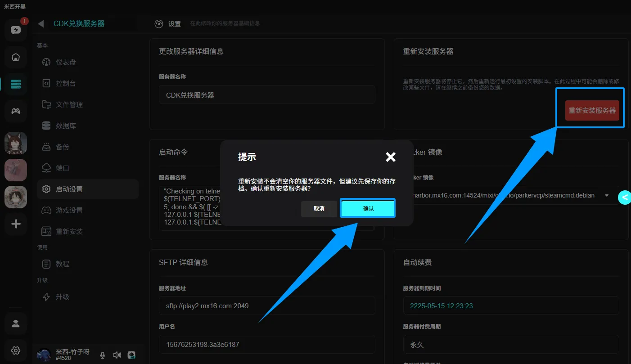This screenshot has width=631, height=364.
Task: Click the 设置 disc icon in header
Action: coord(158,24)
